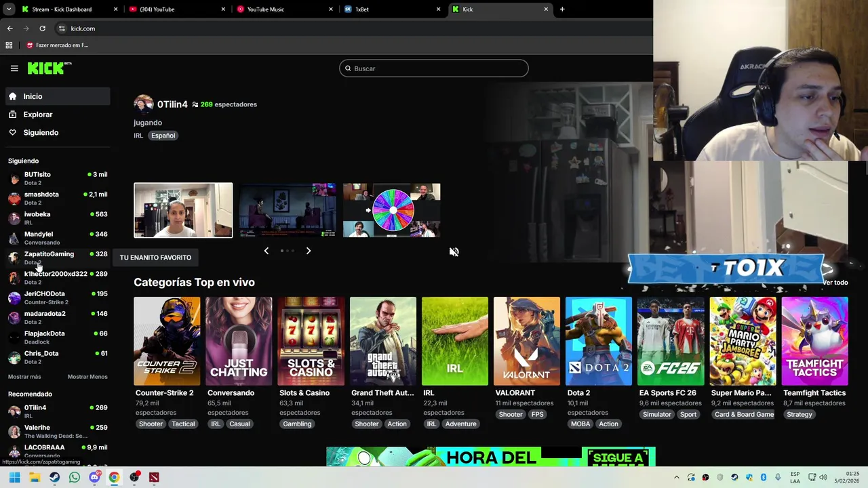Open Discord from the taskbar
Image resolution: width=868 pixels, height=488 pixels.
[94, 477]
